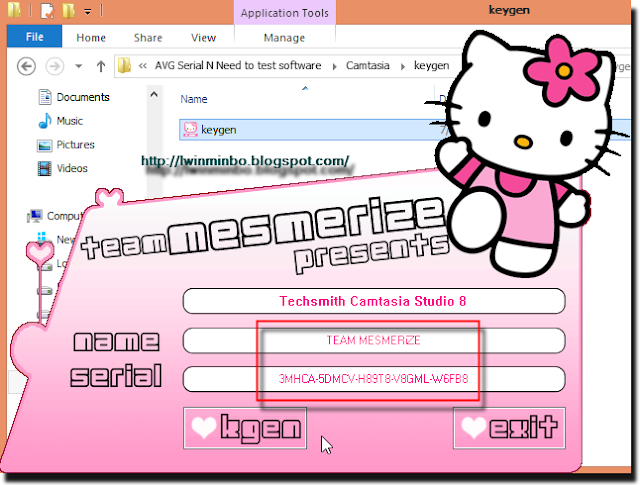Click the Documents folder icon
This screenshot has height=485, width=640.
45,97
